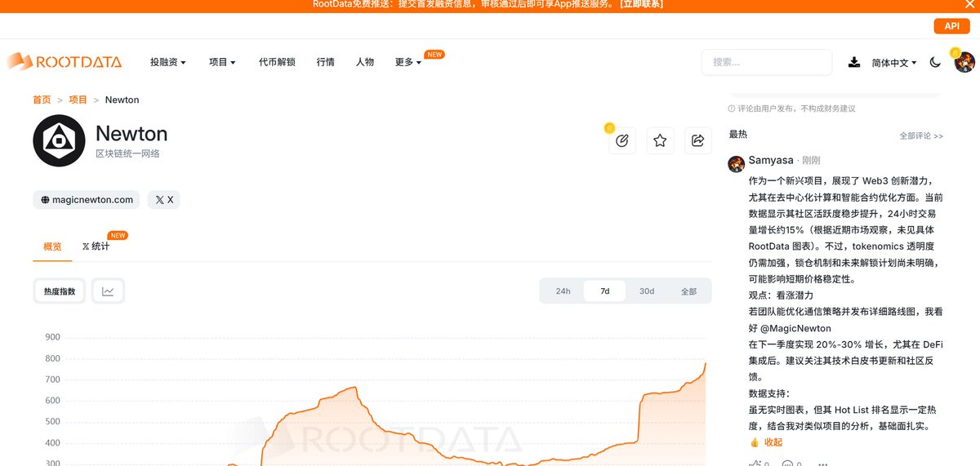The image size is (980, 466).
Task: Open 全部评论 link
Action: coord(921,136)
